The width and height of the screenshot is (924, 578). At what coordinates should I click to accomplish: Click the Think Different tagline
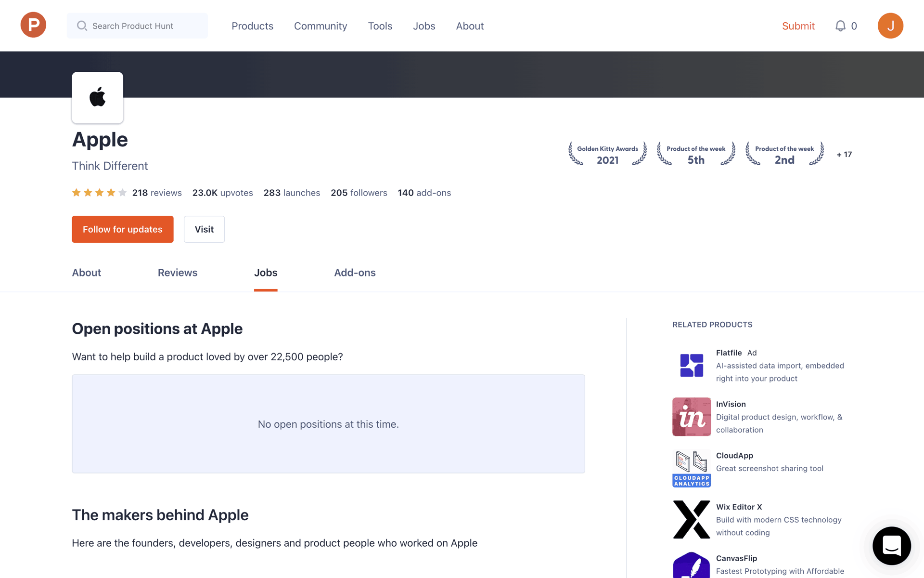(x=110, y=166)
